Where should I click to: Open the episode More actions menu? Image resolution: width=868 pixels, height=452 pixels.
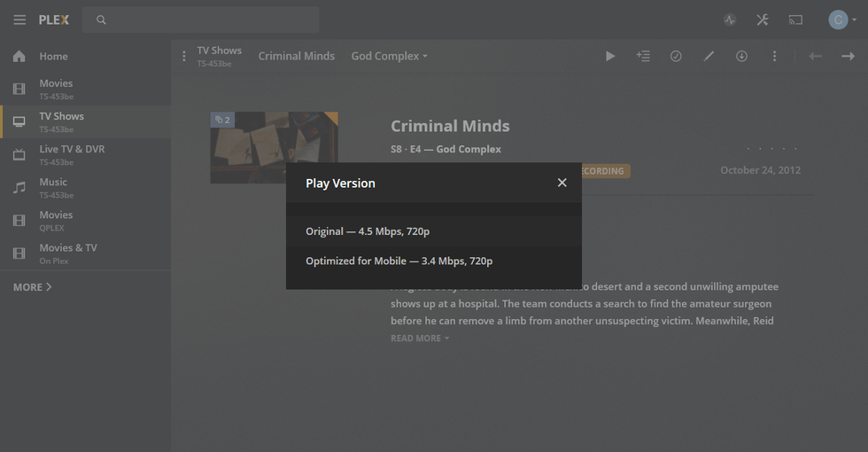click(774, 56)
